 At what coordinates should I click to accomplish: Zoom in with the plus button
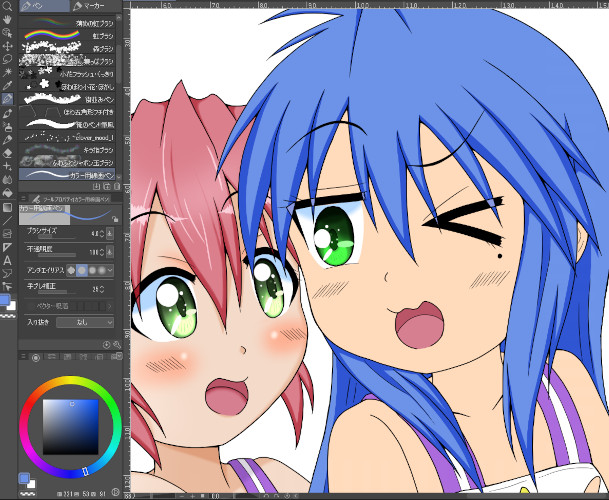(192, 497)
